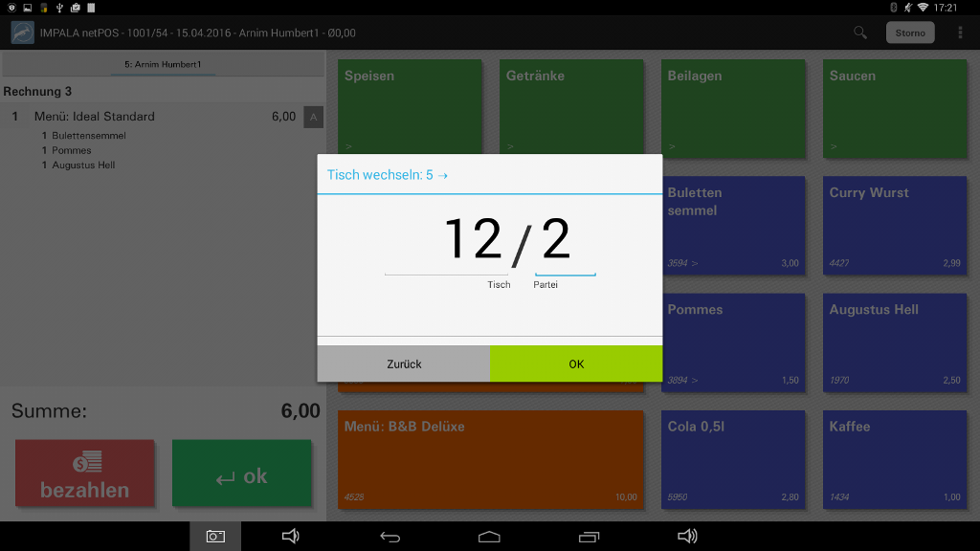The image size is (980, 551).
Task: Select the 5: Arnim Humbert1 tab
Action: [x=163, y=65]
